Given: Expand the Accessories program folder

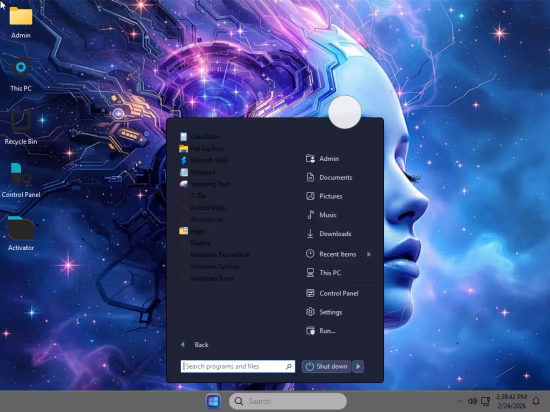Looking at the screenshot, I should pyautogui.click(x=202, y=219).
